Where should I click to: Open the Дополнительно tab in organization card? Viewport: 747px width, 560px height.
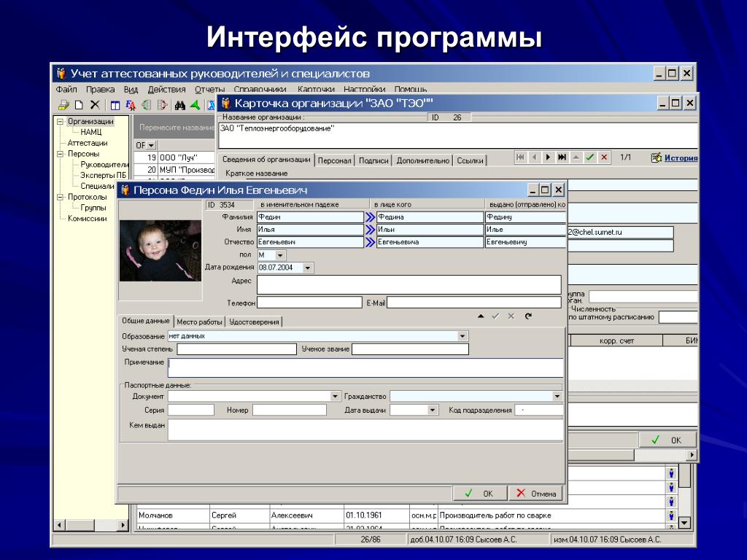423,160
